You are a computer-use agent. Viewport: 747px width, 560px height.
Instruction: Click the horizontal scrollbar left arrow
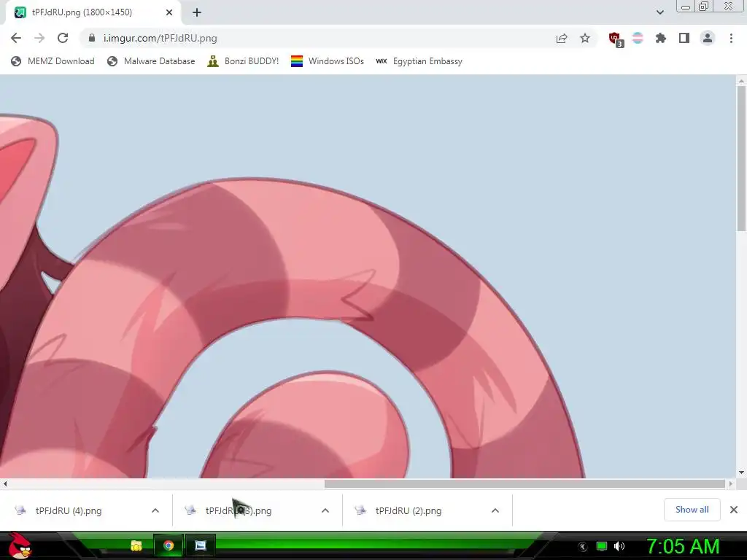point(5,484)
